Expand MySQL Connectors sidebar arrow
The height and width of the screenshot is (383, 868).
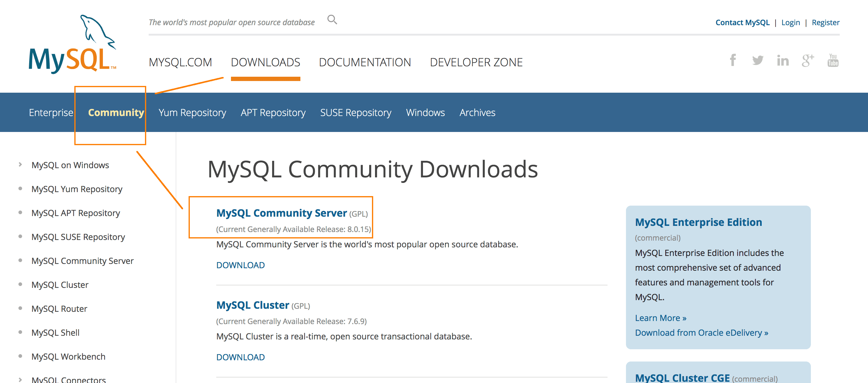20,379
